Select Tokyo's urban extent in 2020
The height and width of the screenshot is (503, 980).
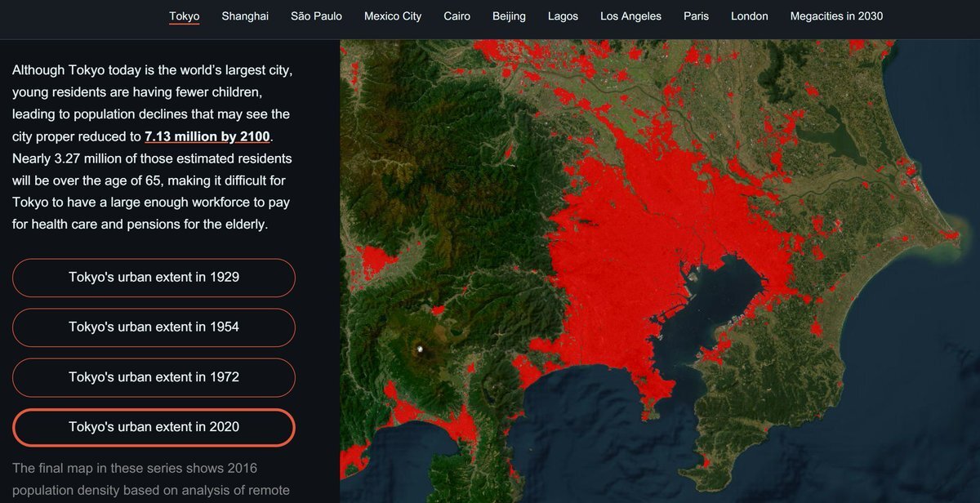(154, 427)
